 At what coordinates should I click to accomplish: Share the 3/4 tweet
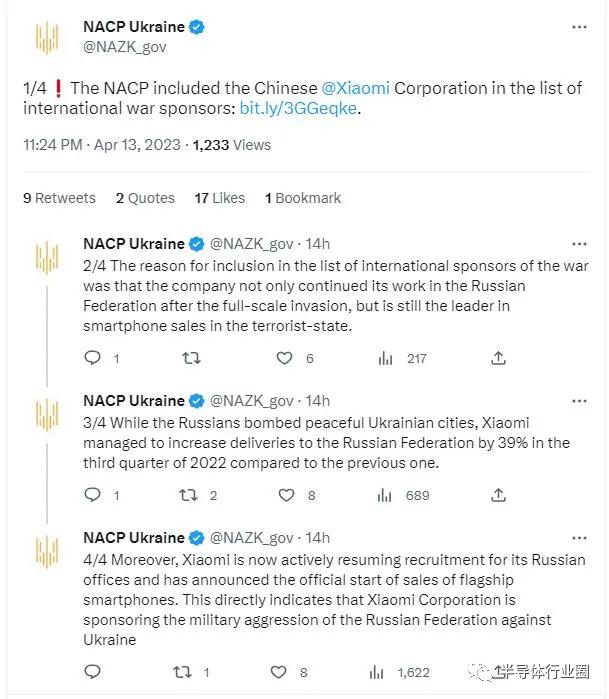point(498,495)
